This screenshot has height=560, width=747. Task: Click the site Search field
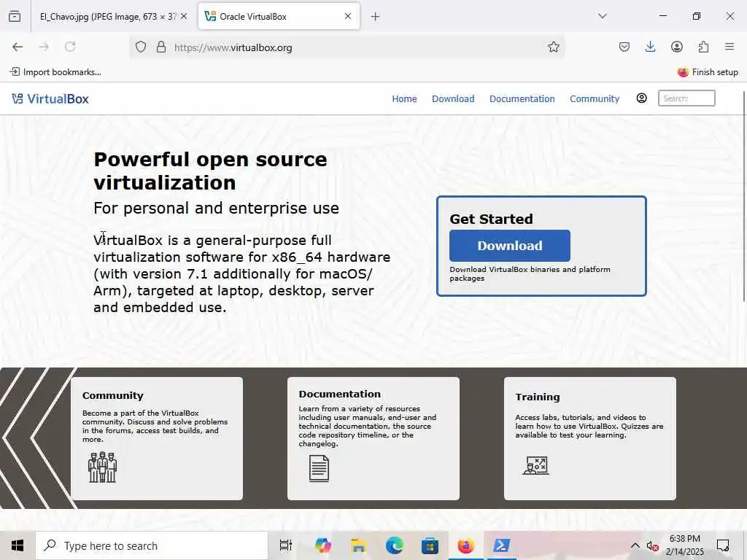(686, 98)
